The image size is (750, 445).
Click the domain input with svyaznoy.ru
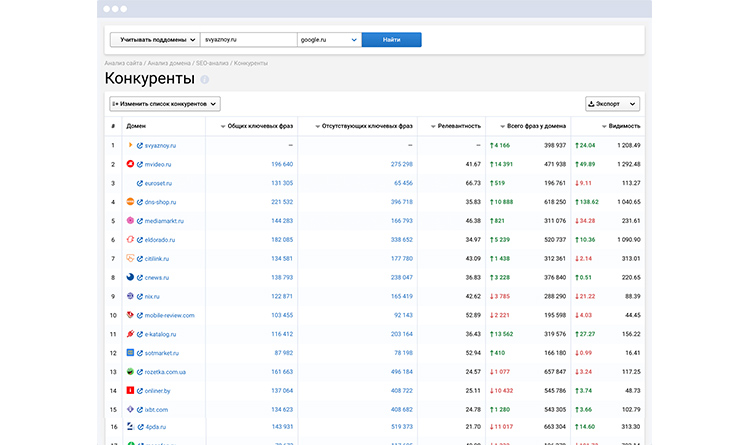pos(249,40)
